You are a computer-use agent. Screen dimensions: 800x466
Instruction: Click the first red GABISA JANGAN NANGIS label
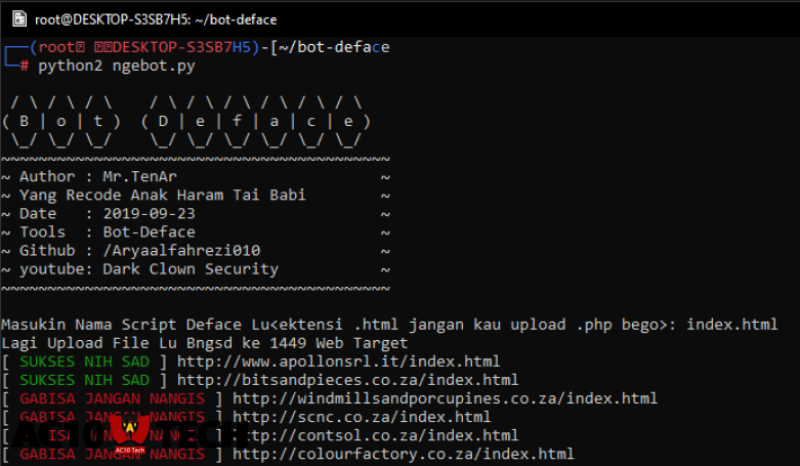click(116, 398)
